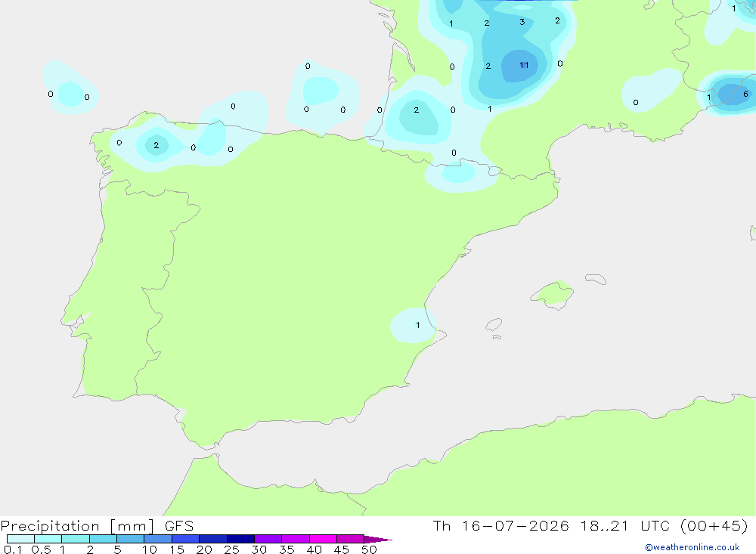The image size is (756, 554).
Task: Click the '20' legend scale label
Action: (204, 549)
